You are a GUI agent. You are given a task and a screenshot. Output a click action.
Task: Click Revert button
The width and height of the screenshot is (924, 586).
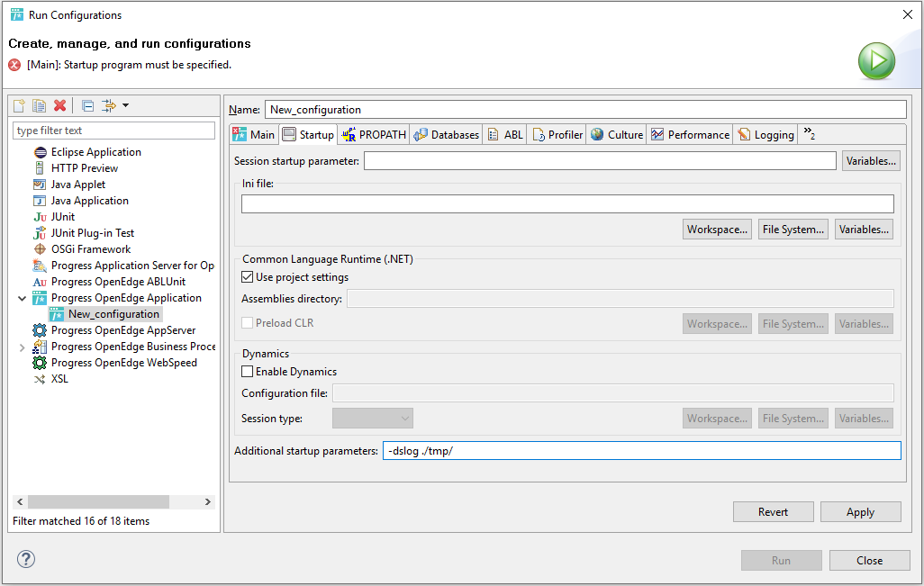pos(773,512)
